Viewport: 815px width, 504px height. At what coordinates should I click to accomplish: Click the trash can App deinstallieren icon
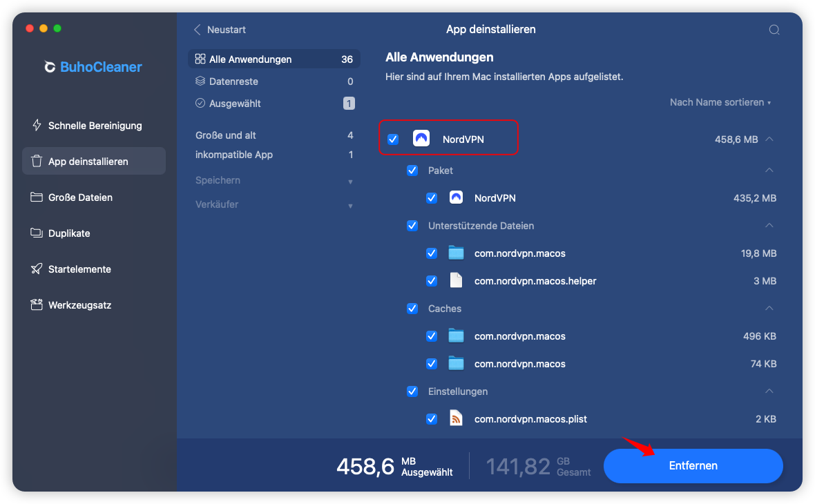37,161
